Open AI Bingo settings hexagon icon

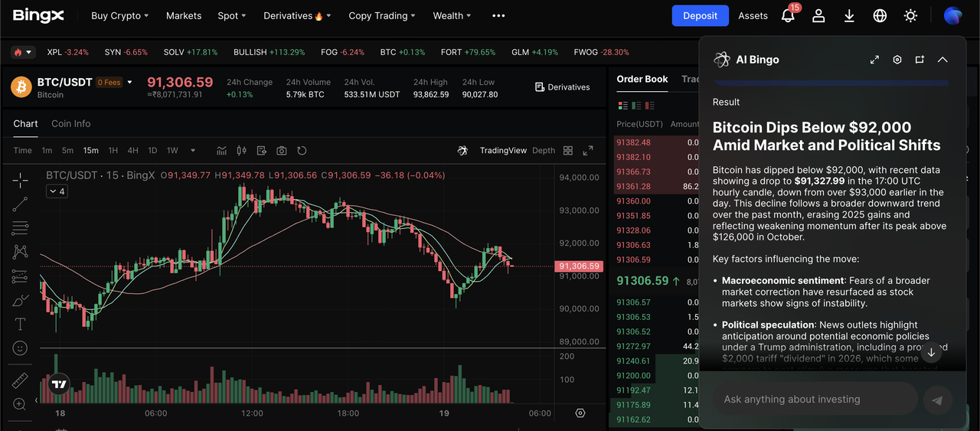[897, 60]
